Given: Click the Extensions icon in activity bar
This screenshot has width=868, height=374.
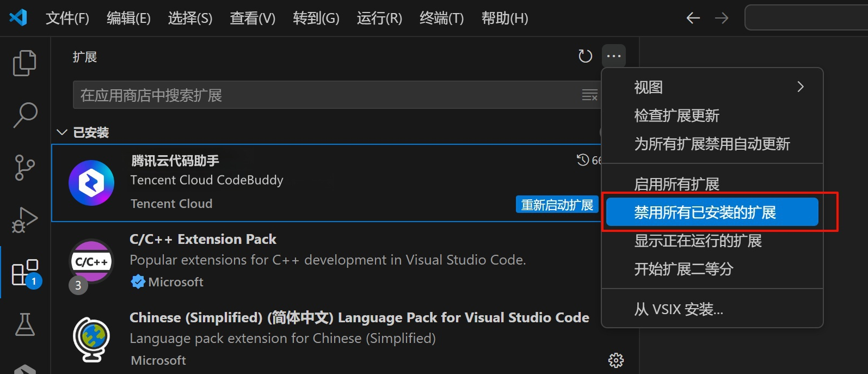Looking at the screenshot, I should 25,272.
